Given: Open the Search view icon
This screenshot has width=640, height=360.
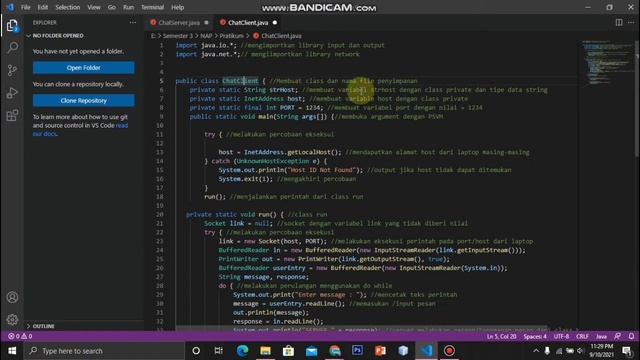Looking at the screenshot, I should (x=12, y=48).
